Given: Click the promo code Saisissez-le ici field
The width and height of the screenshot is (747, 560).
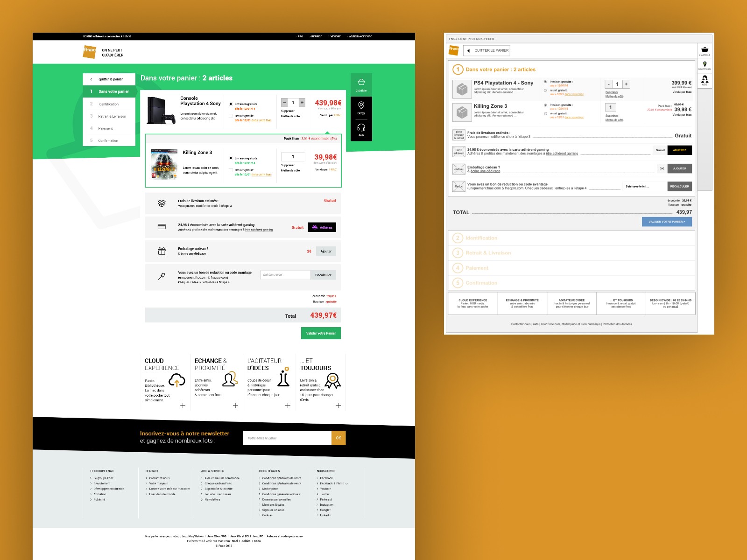Looking at the screenshot, I should 286,275.
